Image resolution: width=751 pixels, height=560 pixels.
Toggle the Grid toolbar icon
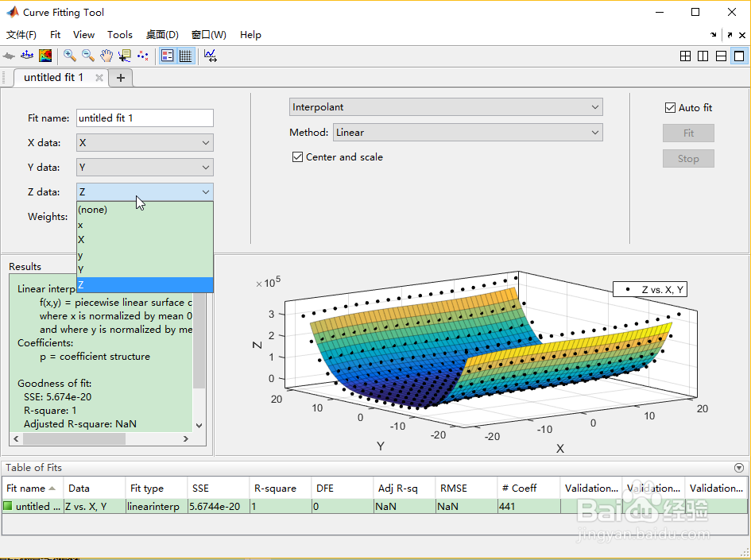186,56
